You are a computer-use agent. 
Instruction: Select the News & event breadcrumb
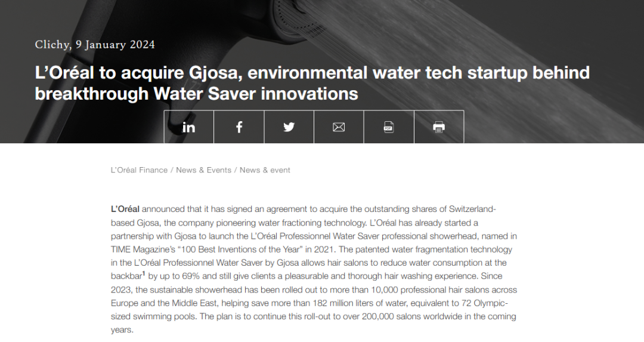tap(265, 170)
